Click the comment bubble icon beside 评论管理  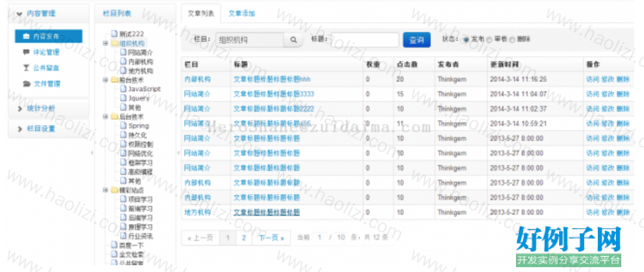[x=26, y=52]
